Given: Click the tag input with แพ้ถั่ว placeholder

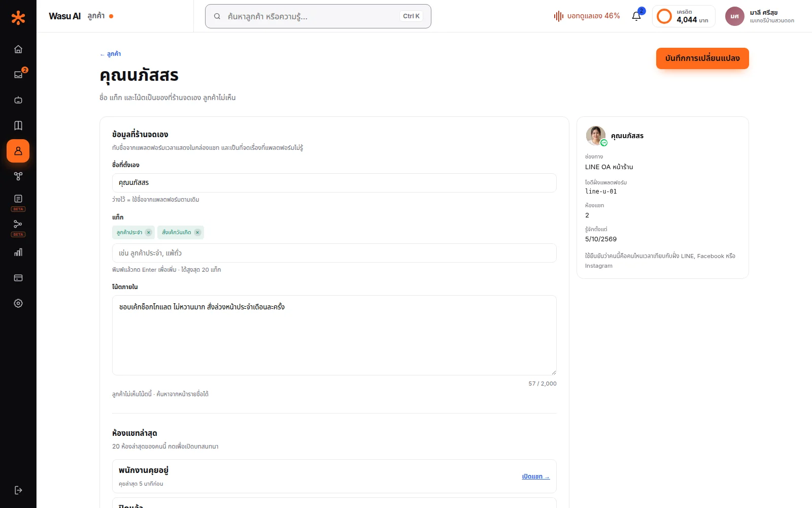Looking at the screenshot, I should pyautogui.click(x=334, y=253).
